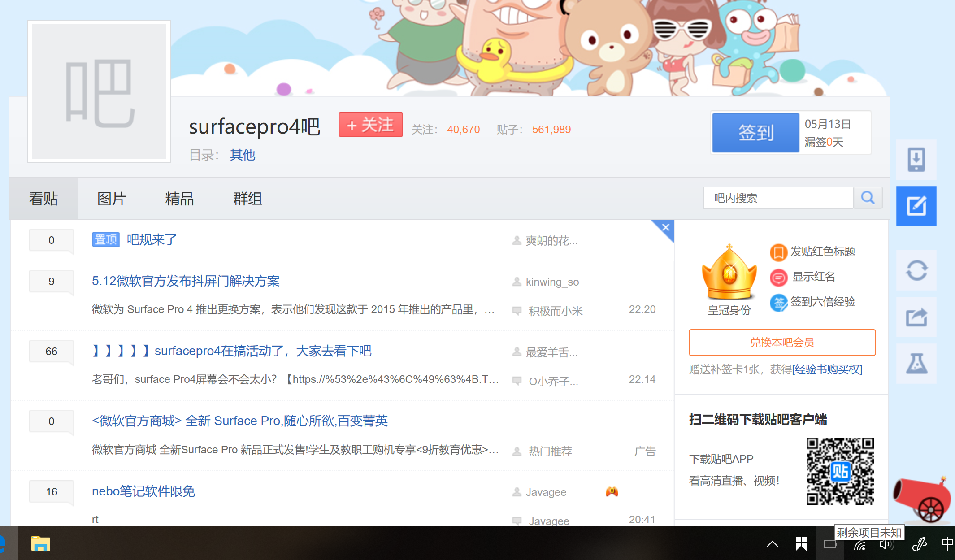Click the 置顶 pinned badge
This screenshot has width=955, height=560.
106,239
